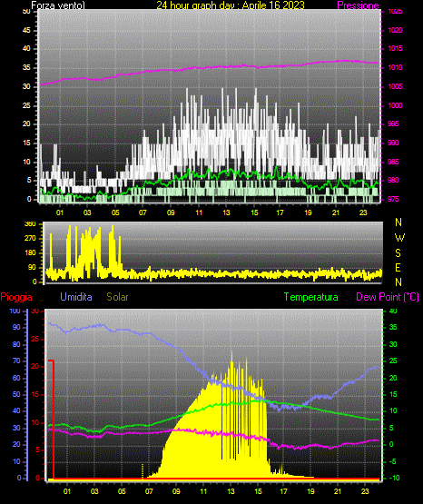Click the 35 temperature scale value
Image resolution: width=423 pixels, height=504 pixels.
[x=393, y=327]
